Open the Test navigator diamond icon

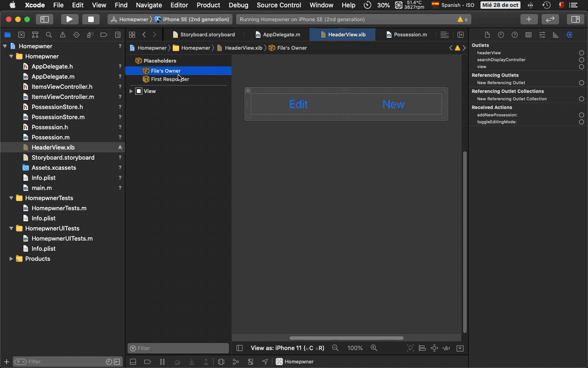pyautogui.click(x=76, y=35)
